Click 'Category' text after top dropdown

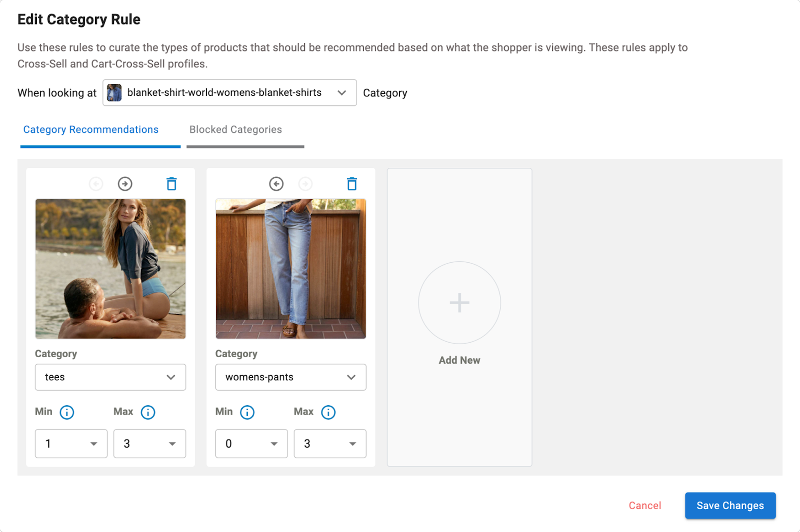pos(385,93)
